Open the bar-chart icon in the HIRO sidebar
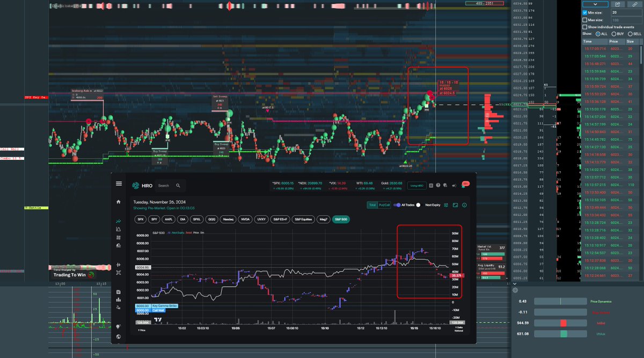This screenshot has width=644, height=358. (x=119, y=299)
